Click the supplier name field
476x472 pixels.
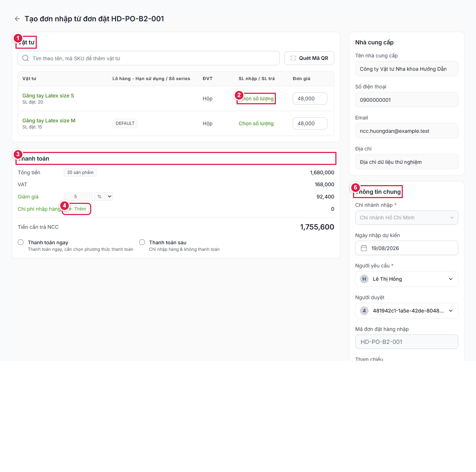coord(407,69)
